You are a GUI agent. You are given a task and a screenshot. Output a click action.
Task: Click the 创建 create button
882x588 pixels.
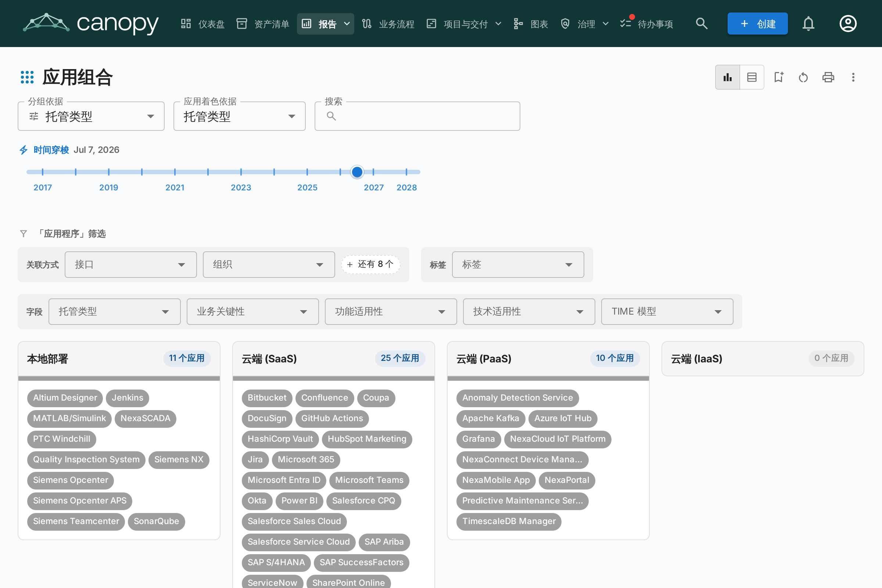[x=757, y=24]
